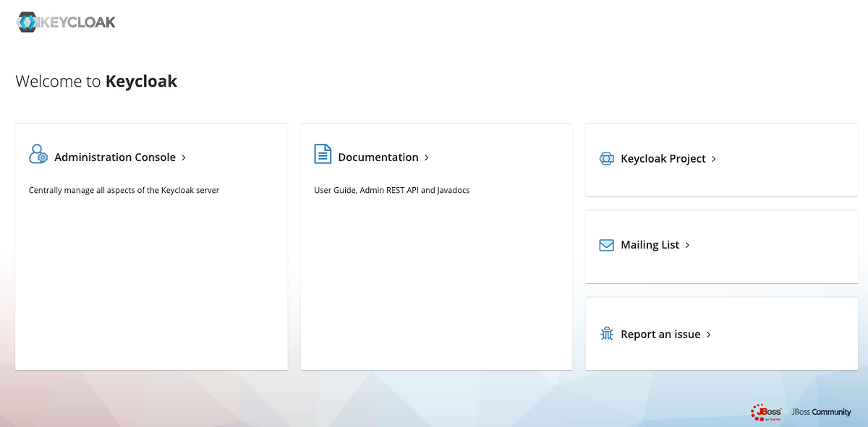Click the envelope icon beside Mailing List

[x=605, y=245]
